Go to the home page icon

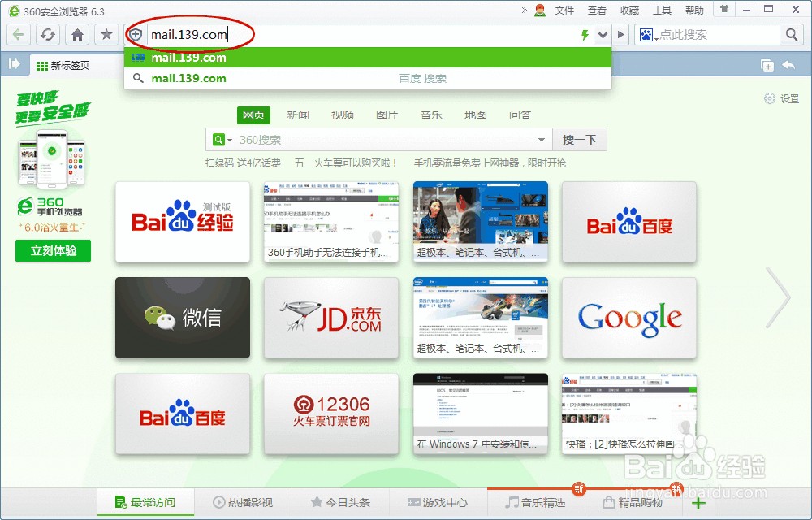click(77, 35)
